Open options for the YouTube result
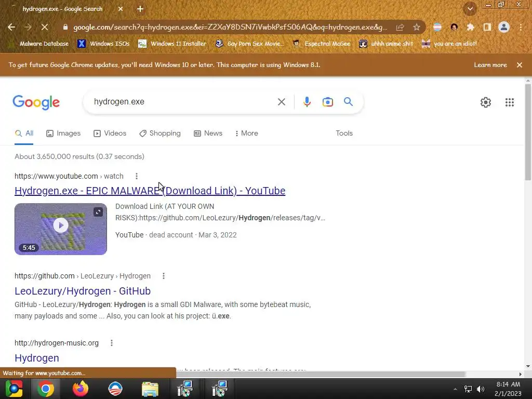 tap(137, 176)
